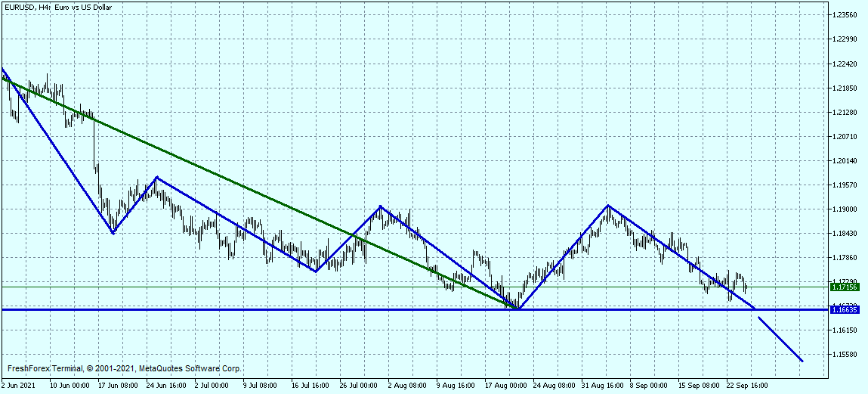Select the 1.17860 price axis label
The height and width of the screenshot is (394, 868).
(845, 258)
